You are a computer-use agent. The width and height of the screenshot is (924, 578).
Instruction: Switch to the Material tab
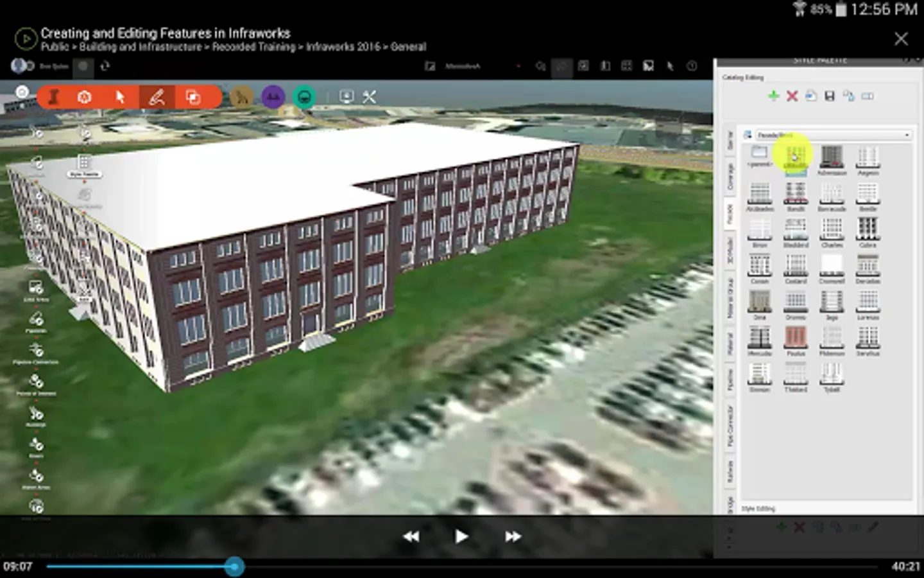(x=730, y=344)
